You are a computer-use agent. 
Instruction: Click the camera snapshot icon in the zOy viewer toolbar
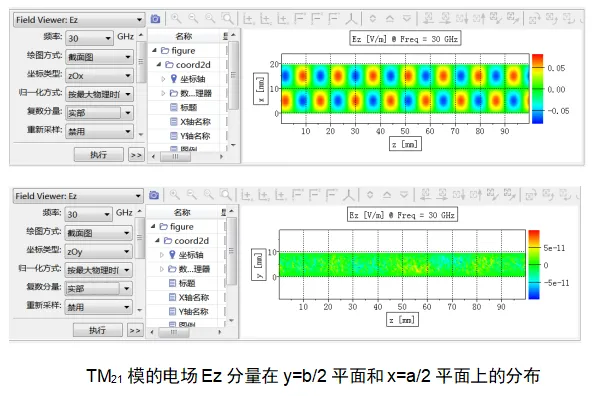tap(154, 195)
